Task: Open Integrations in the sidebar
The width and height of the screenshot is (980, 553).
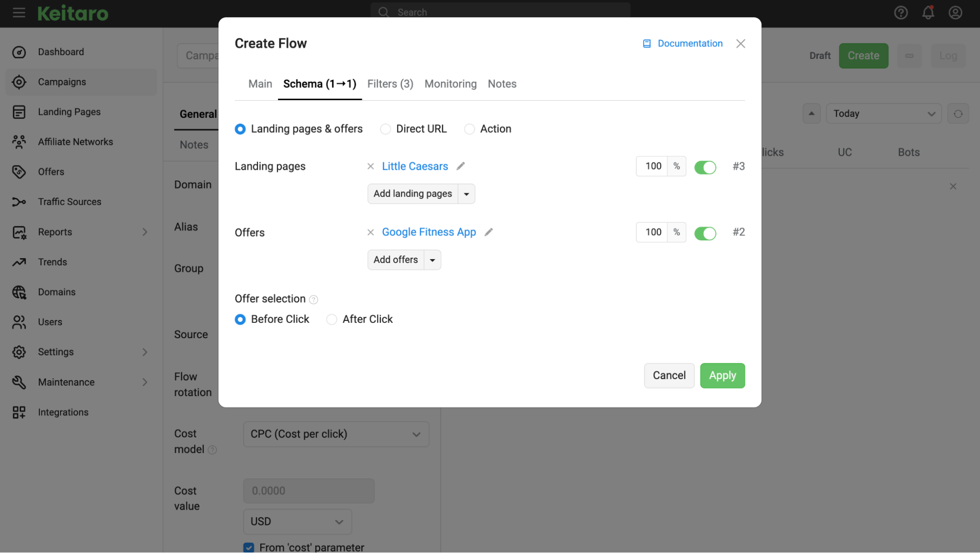Action: [x=81, y=412]
